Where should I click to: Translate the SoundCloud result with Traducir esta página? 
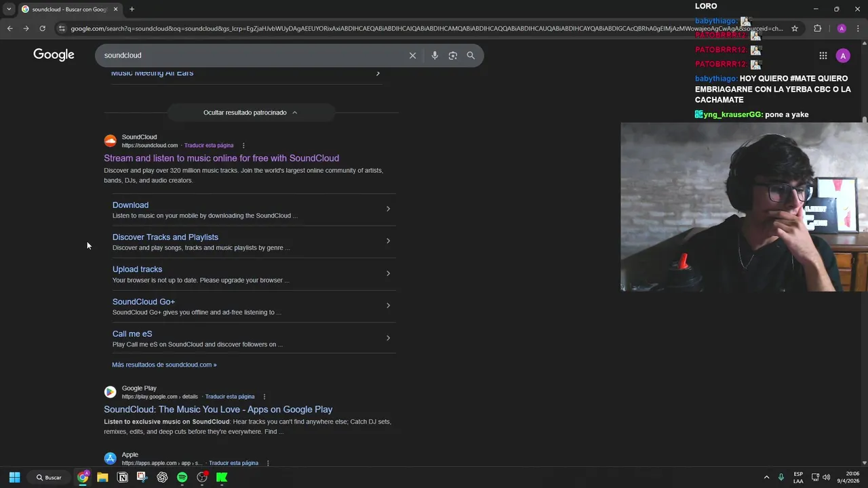pyautogui.click(x=209, y=146)
